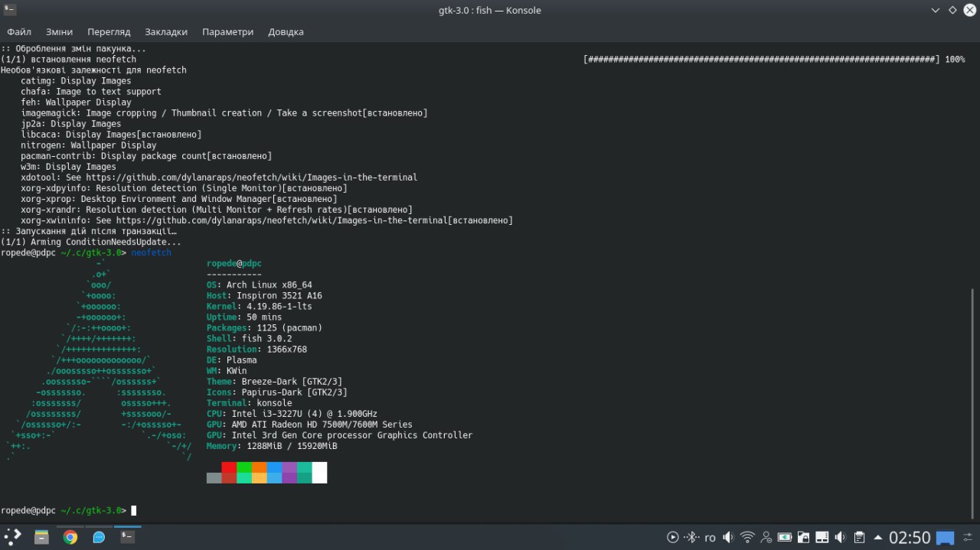Click the 'Uptime: 50 mins' line
Viewport: 980px width, 550px height.
tap(244, 317)
